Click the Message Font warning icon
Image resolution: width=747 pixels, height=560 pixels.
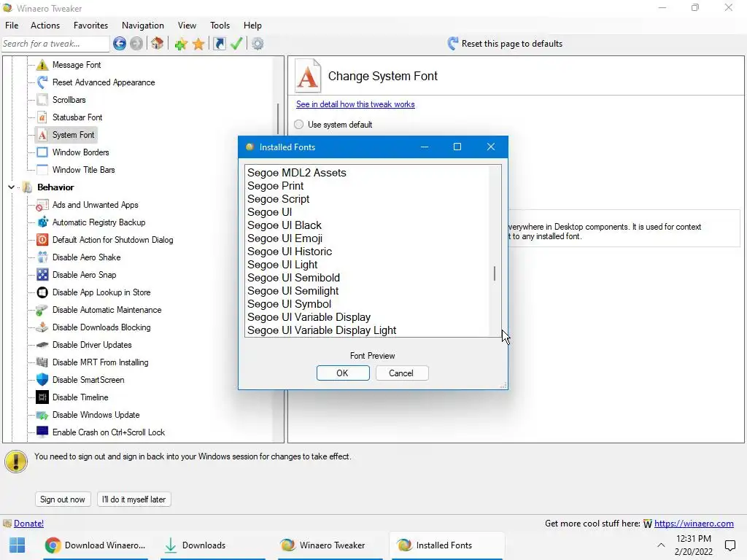click(42, 65)
